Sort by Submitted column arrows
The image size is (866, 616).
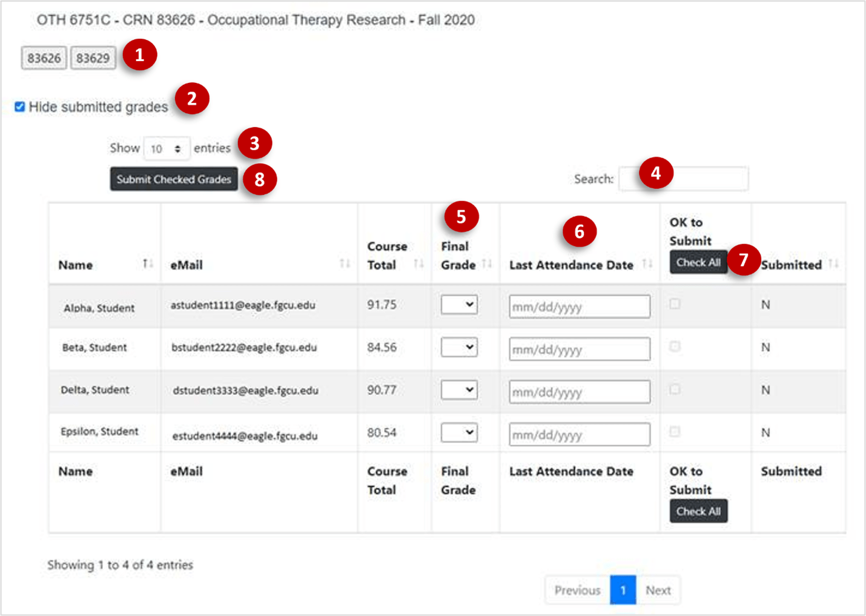(834, 263)
